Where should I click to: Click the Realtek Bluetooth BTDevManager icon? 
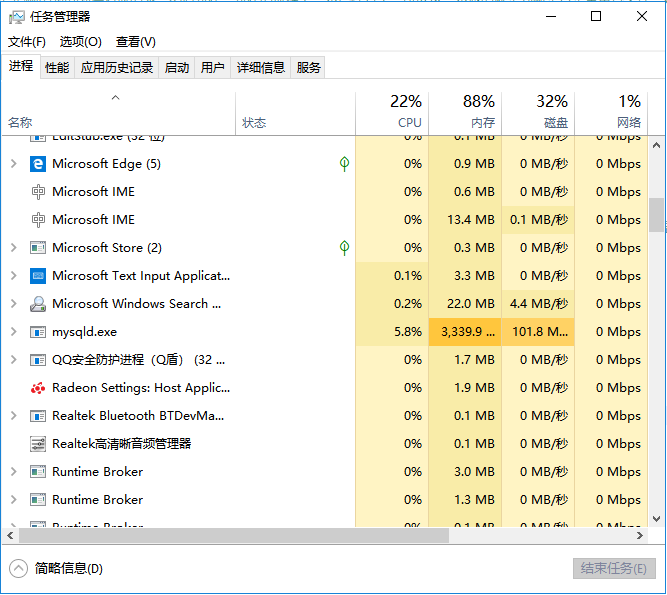(38, 416)
